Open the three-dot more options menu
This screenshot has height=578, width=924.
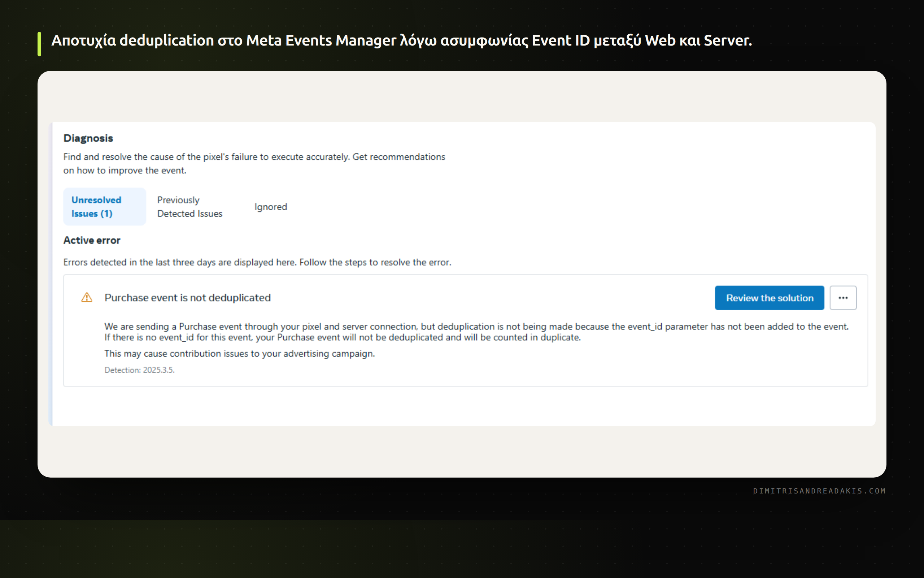[843, 298]
